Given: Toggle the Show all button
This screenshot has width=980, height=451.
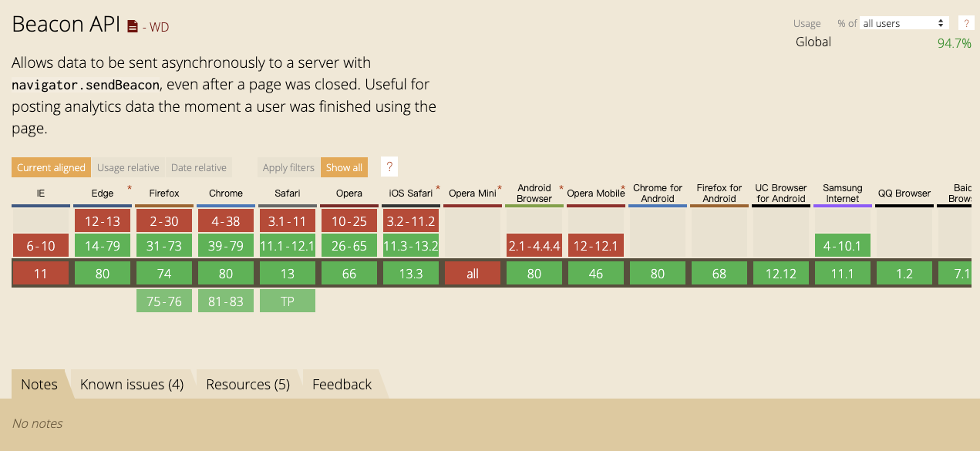Looking at the screenshot, I should pyautogui.click(x=344, y=167).
